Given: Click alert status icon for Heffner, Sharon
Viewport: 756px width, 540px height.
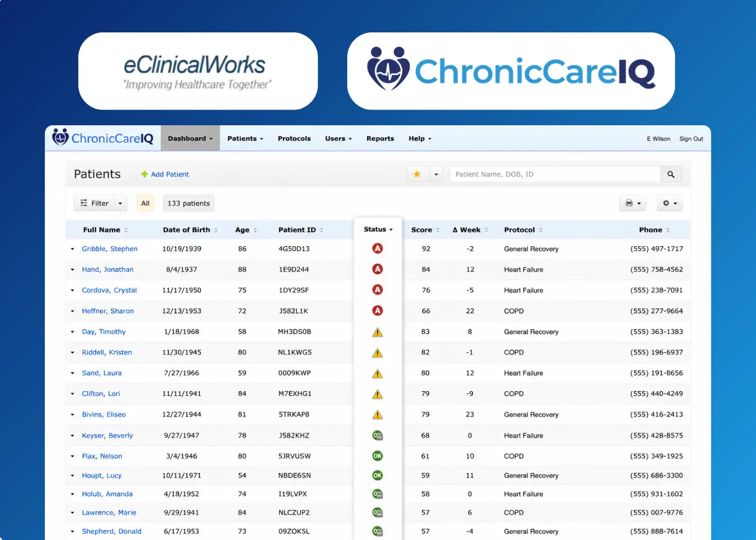Looking at the screenshot, I should click(377, 310).
